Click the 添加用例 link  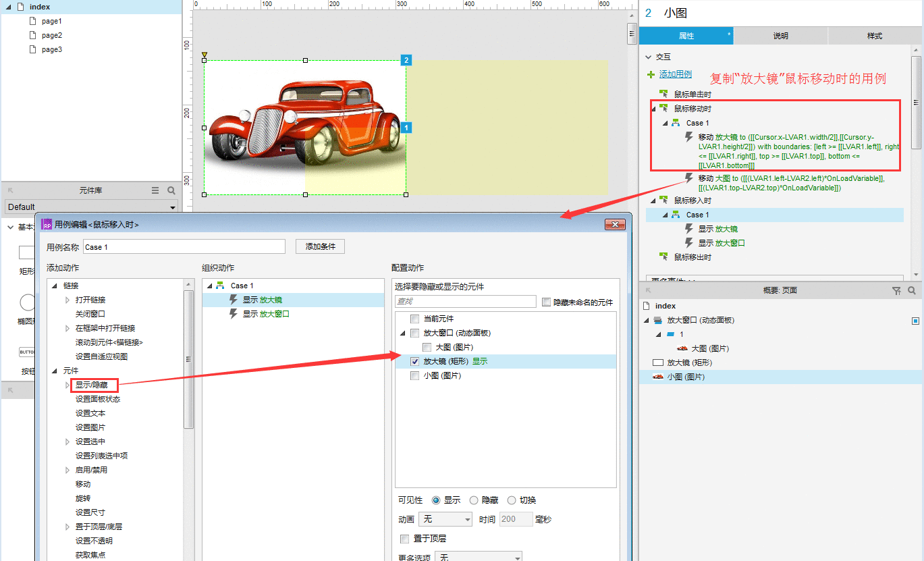coord(676,74)
